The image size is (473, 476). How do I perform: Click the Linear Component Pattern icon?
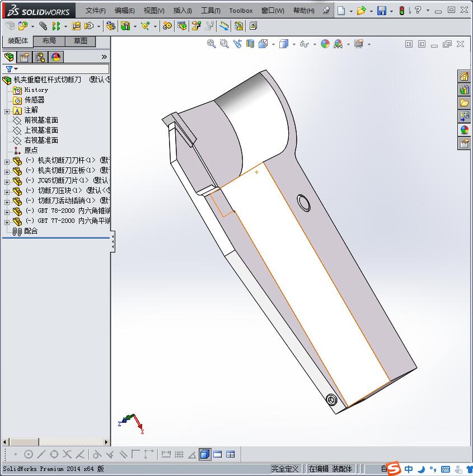point(56,26)
